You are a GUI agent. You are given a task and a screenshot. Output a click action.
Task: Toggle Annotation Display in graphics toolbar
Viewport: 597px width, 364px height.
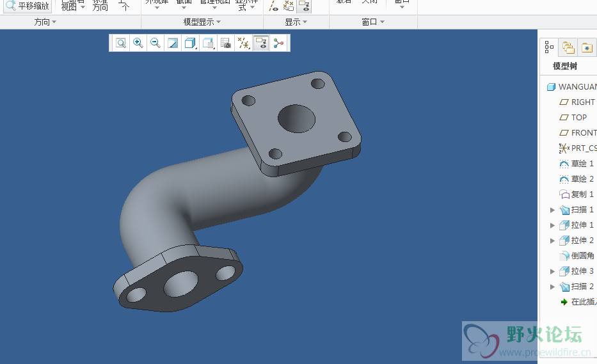coord(261,43)
